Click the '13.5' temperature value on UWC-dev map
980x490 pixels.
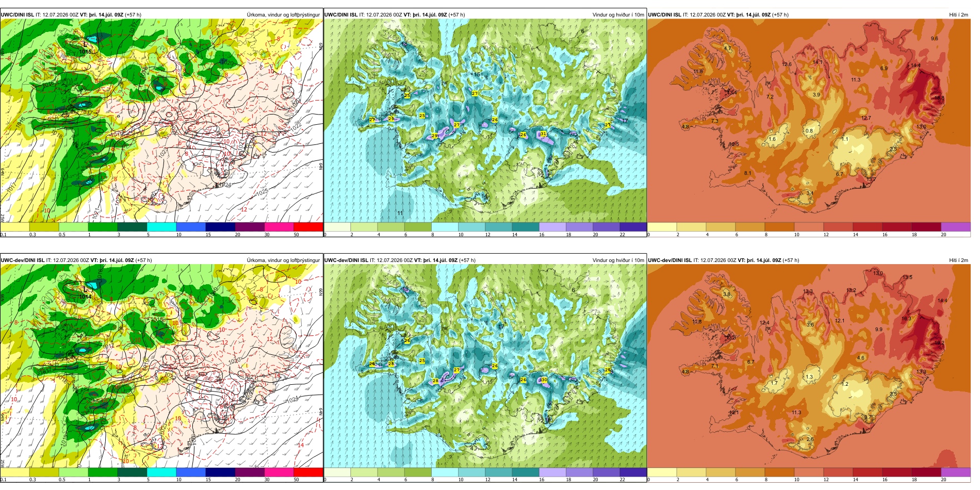pyautogui.click(x=907, y=277)
